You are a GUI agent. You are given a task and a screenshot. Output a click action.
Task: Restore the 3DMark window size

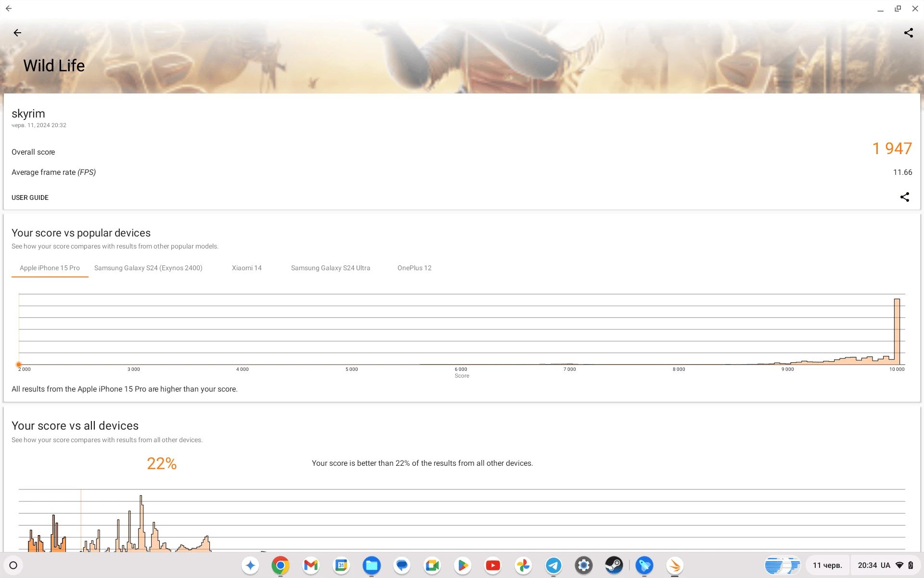point(898,9)
